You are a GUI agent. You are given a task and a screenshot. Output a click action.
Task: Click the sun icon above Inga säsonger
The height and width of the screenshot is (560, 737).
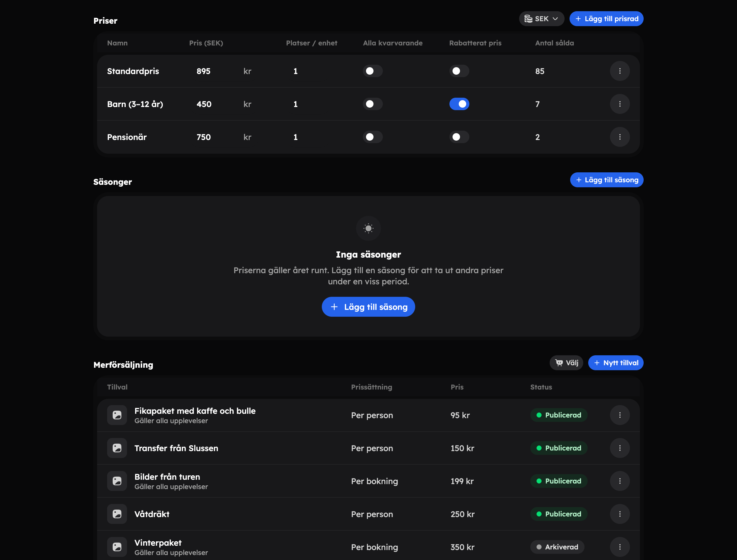tap(368, 228)
